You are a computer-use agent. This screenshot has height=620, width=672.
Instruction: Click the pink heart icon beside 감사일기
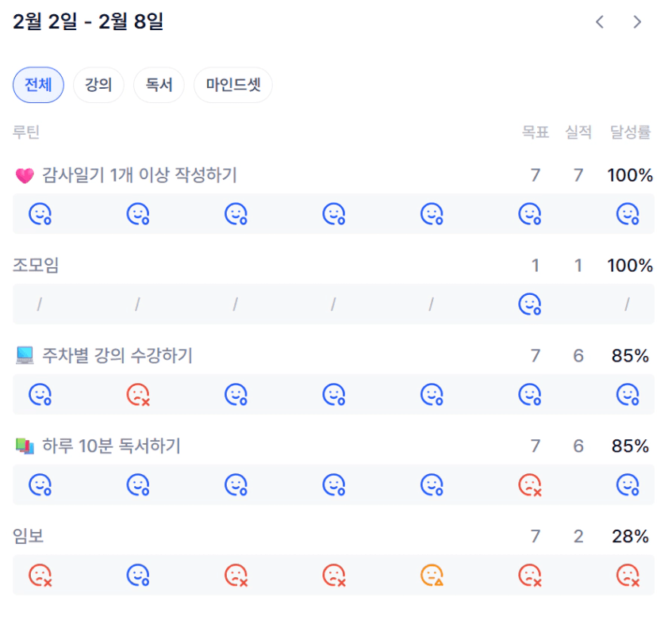click(x=25, y=176)
